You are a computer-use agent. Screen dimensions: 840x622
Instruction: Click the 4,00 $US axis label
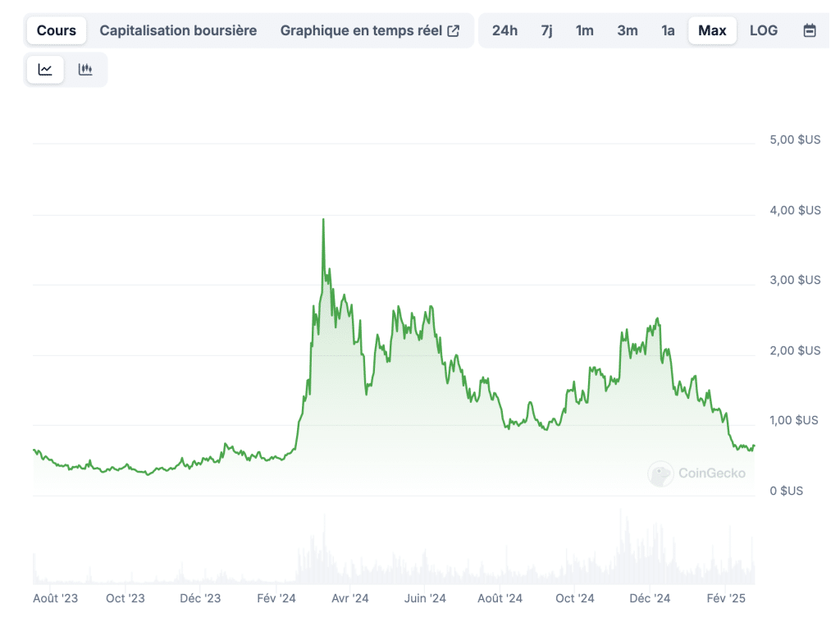[x=795, y=210]
